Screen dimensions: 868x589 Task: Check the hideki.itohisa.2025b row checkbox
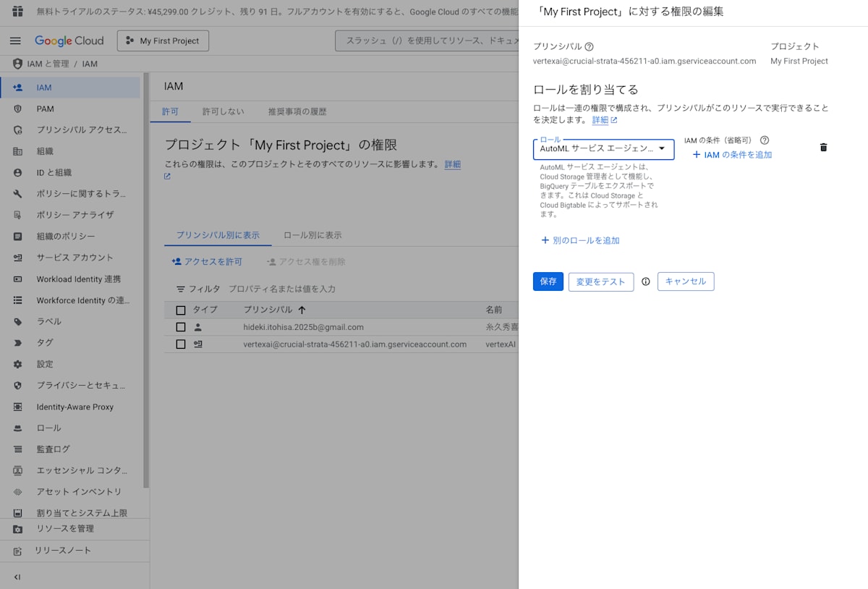tap(181, 326)
